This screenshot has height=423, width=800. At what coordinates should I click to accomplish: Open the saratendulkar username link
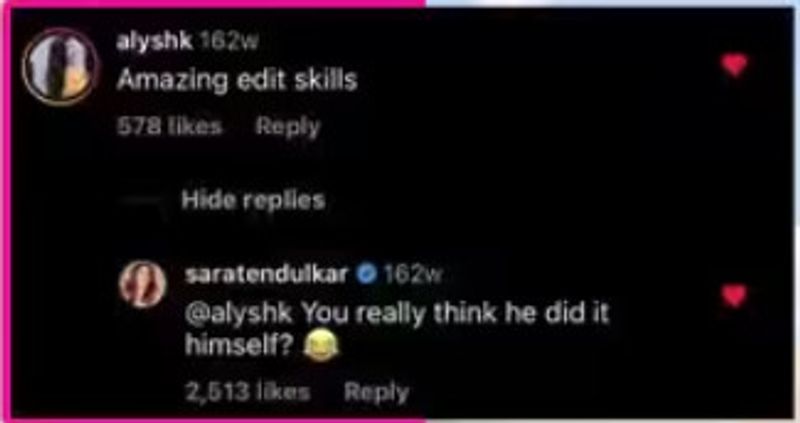(266, 275)
